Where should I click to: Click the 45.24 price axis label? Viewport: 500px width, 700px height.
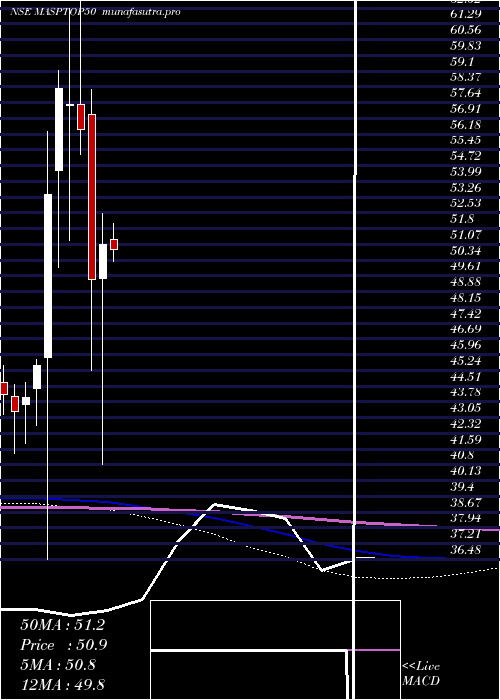[x=465, y=360]
